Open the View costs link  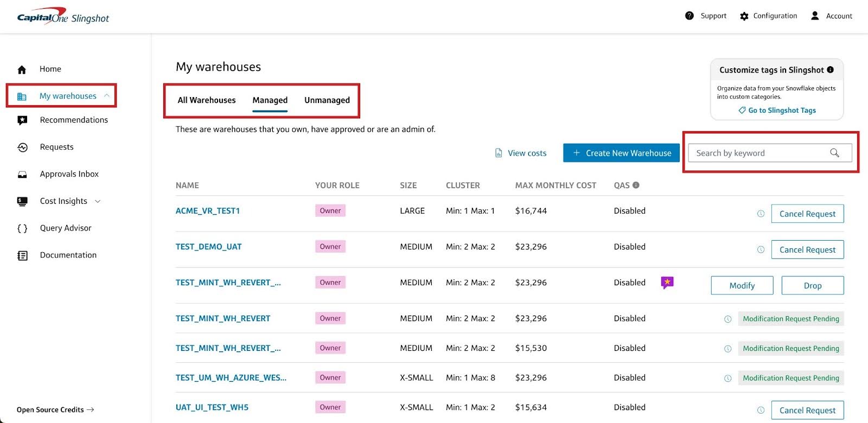527,153
